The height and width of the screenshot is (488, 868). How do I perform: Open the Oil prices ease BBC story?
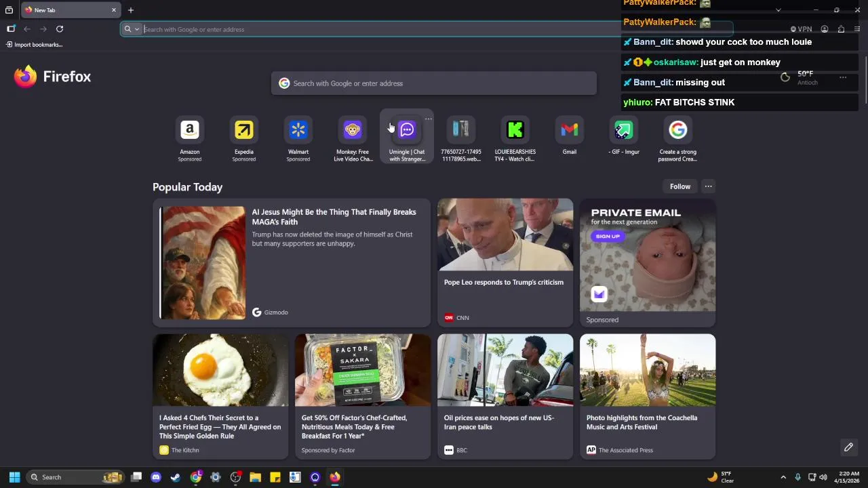[x=505, y=396]
